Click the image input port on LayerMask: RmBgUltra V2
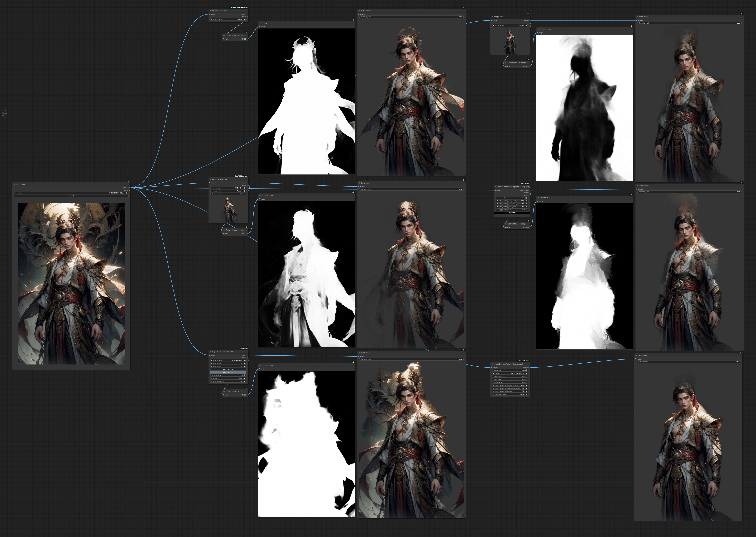Viewport: 756px width, 537px height. pos(210,355)
